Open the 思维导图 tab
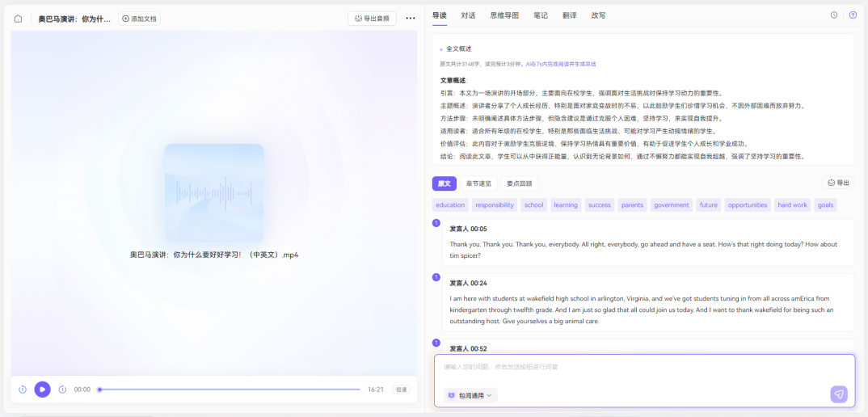The width and height of the screenshot is (868, 417). (x=504, y=15)
